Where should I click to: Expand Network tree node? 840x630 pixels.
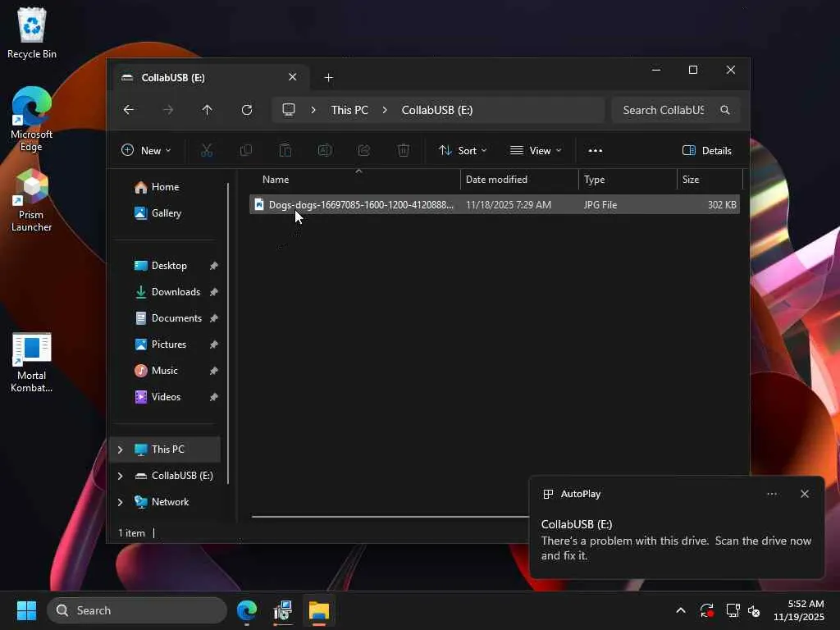click(x=120, y=502)
